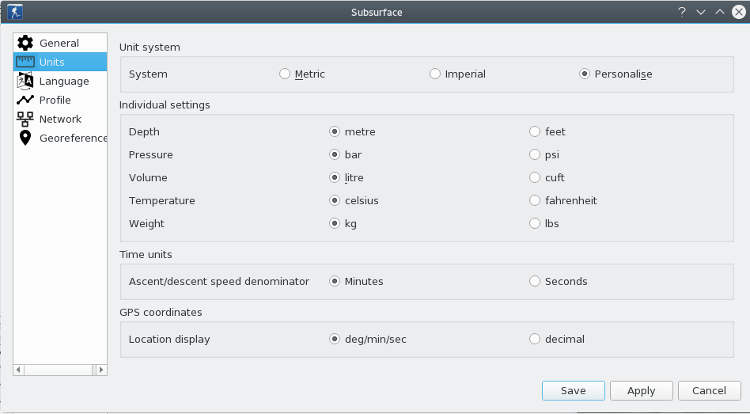The width and height of the screenshot is (750, 414).
Task: Select the Units ruler icon in sidebar
Action: [x=25, y=62]
